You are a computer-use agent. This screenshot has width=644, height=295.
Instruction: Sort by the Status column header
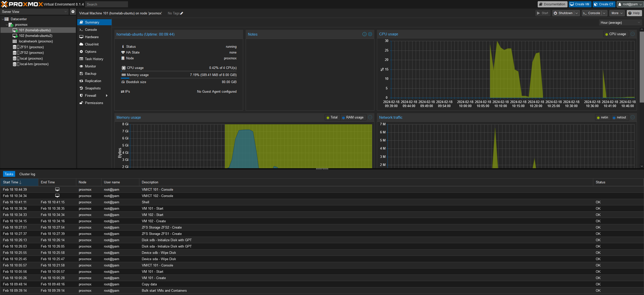point(618,182)
